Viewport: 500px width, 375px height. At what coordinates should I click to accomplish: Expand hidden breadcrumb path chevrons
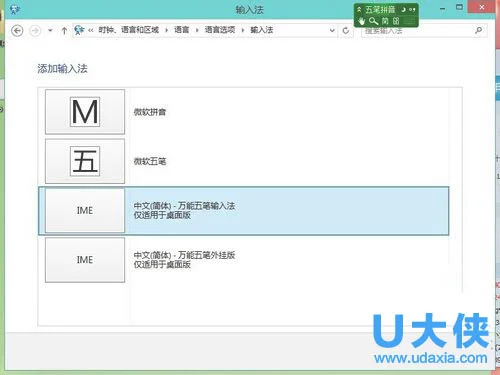[x=91, y=30]
